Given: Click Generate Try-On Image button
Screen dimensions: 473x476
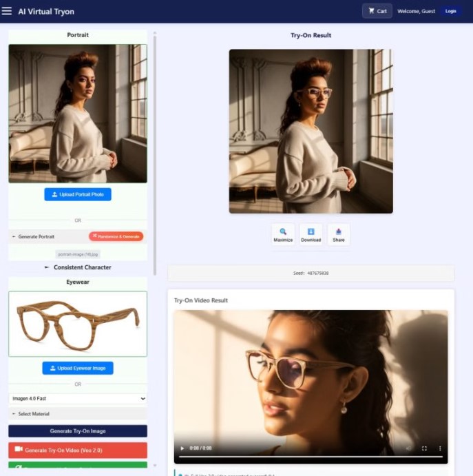Looking at the screenshot, I should point(78,431).
